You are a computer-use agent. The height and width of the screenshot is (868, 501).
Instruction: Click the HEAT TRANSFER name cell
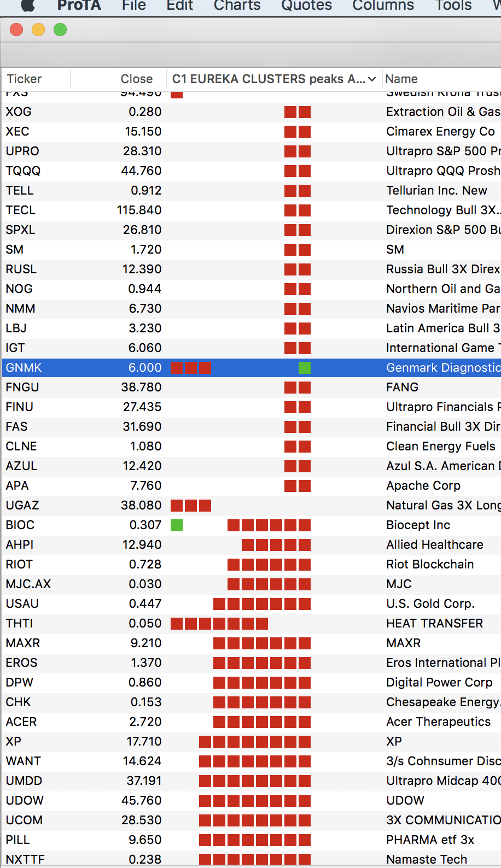pos(434,623)
